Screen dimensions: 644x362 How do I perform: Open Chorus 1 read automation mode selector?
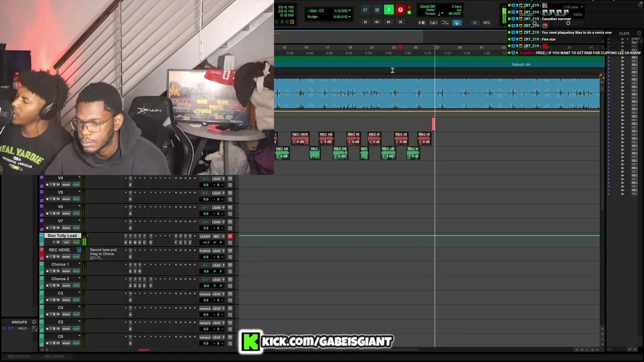coord(76,271)
